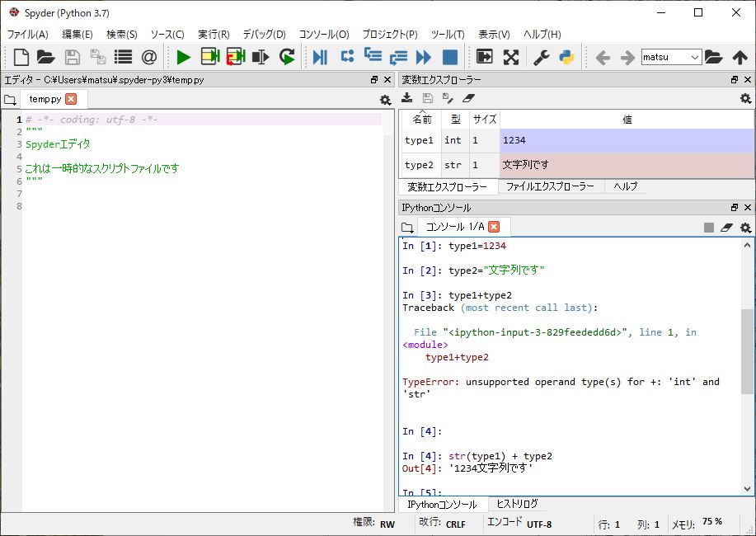Open preferences with the wrench icon

[x=541, y=57]
